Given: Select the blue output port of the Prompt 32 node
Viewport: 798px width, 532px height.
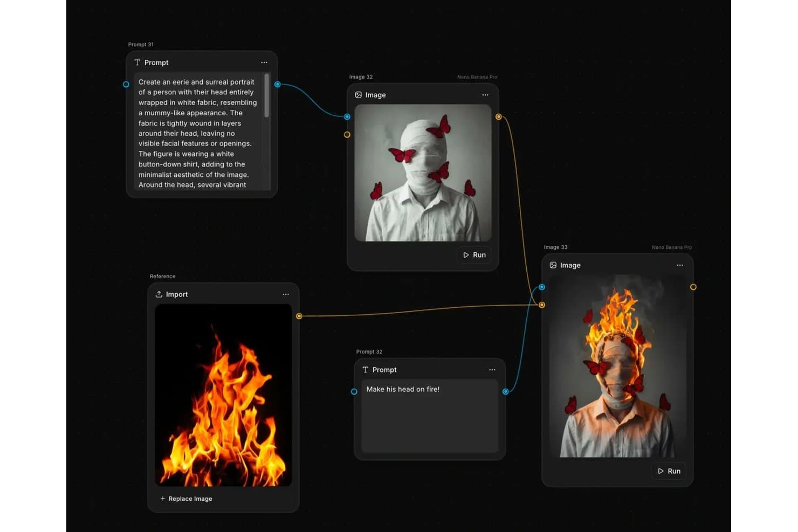Looking at the screenshot, I should [x=506, y=391].
